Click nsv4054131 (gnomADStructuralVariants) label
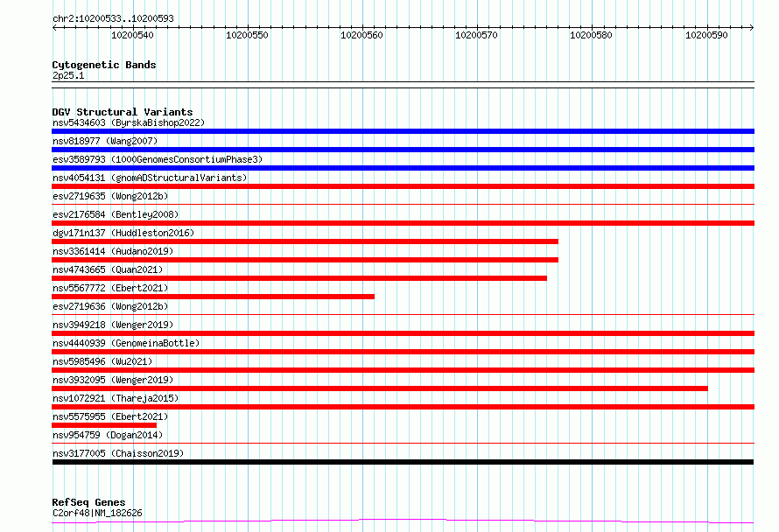This screenshot has height=532, width=779. point(150,178)
